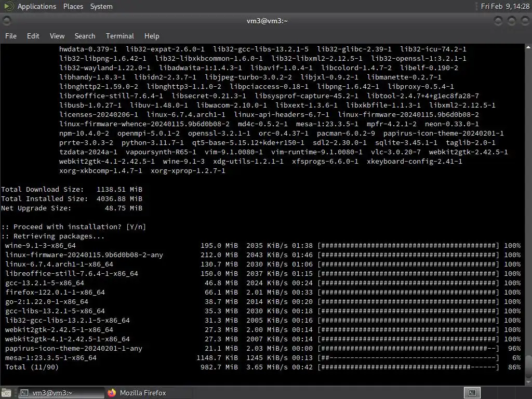Click the terminal scrollbar thumb near the bottom
532x399 pixels.
[x=528, y=366]
